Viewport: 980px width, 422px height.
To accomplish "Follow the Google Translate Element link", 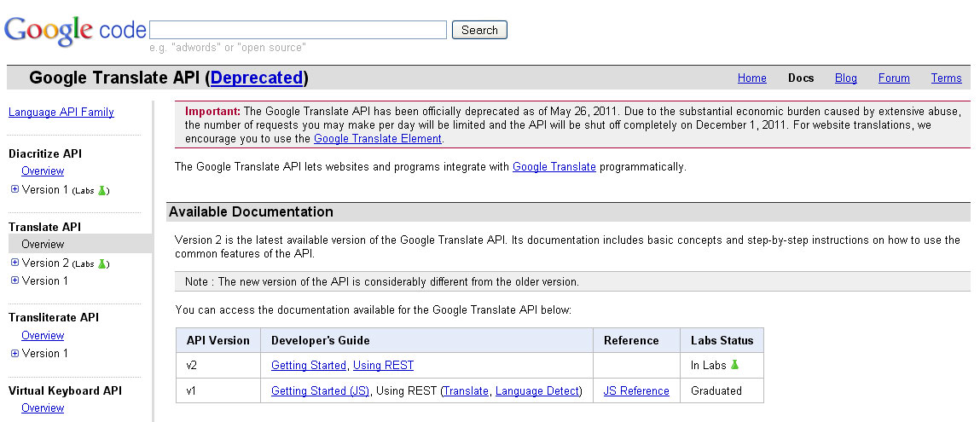I will [377, 138].
